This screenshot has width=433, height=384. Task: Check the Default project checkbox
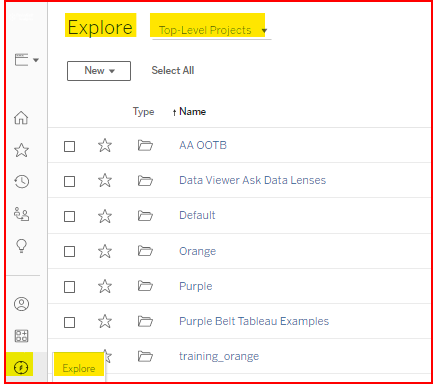coord(69,216)
